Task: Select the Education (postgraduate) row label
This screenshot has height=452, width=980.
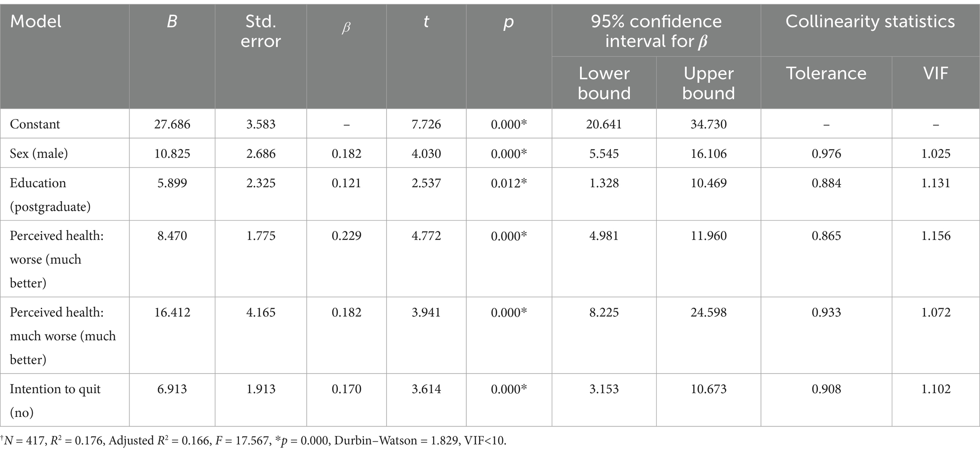Action: coord(50,194)
